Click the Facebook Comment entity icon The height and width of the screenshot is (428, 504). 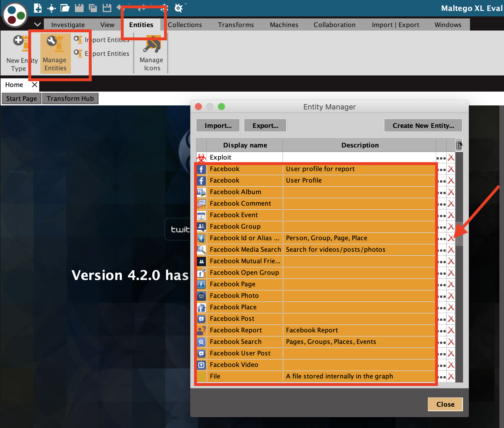click(x=201, y=204)
